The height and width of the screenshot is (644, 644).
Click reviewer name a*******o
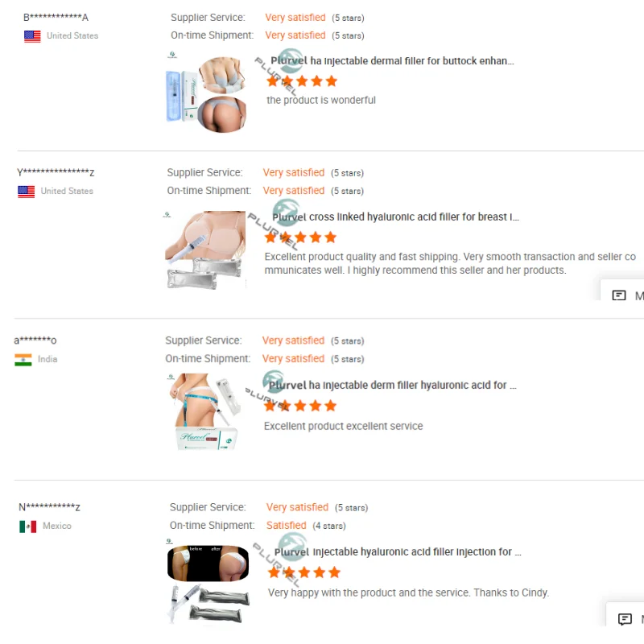[x=35, y=340]
